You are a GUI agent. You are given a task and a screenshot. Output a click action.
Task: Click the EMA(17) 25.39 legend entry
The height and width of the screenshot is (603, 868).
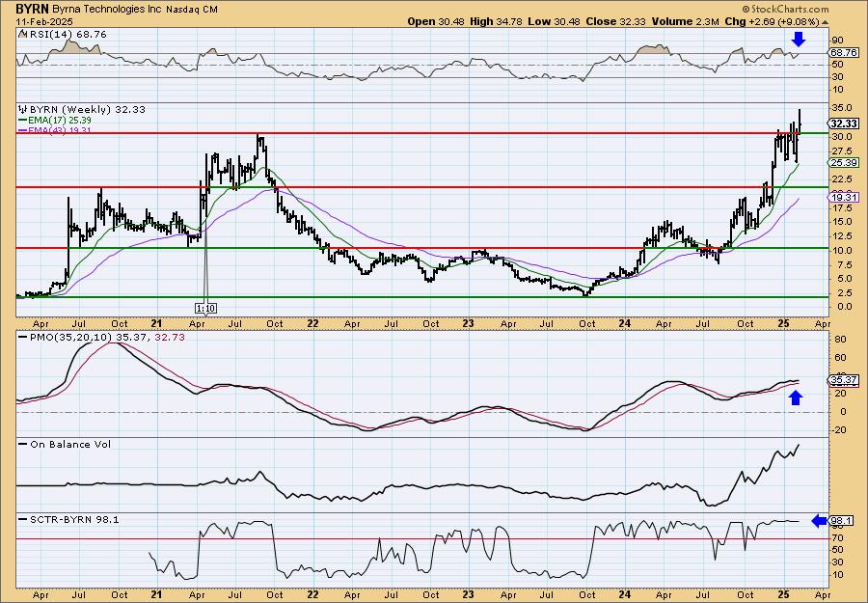click(x=61, y=121)
